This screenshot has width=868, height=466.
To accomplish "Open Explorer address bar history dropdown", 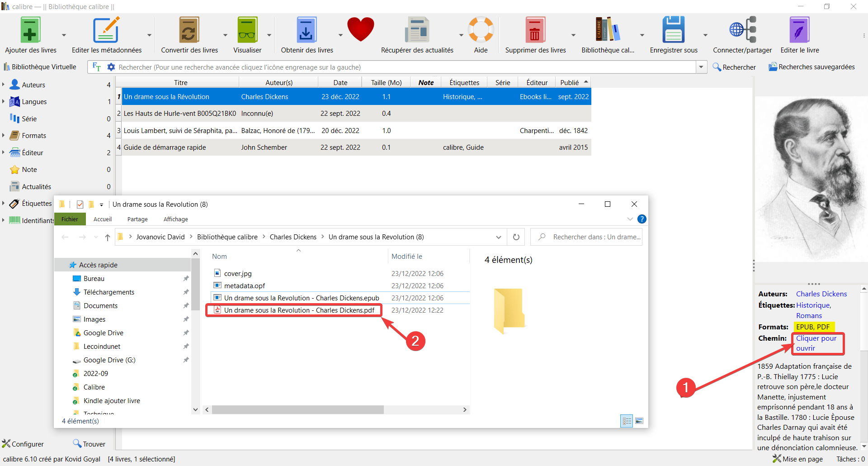I will 498,237.
